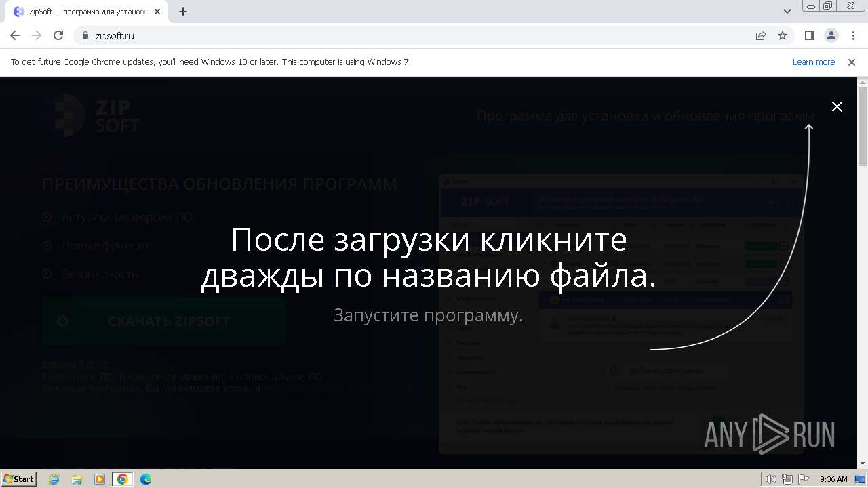Screen dimensions: 868x488
Task: Open Windows Media Player from taskbar
Action: tap(100, 479)
